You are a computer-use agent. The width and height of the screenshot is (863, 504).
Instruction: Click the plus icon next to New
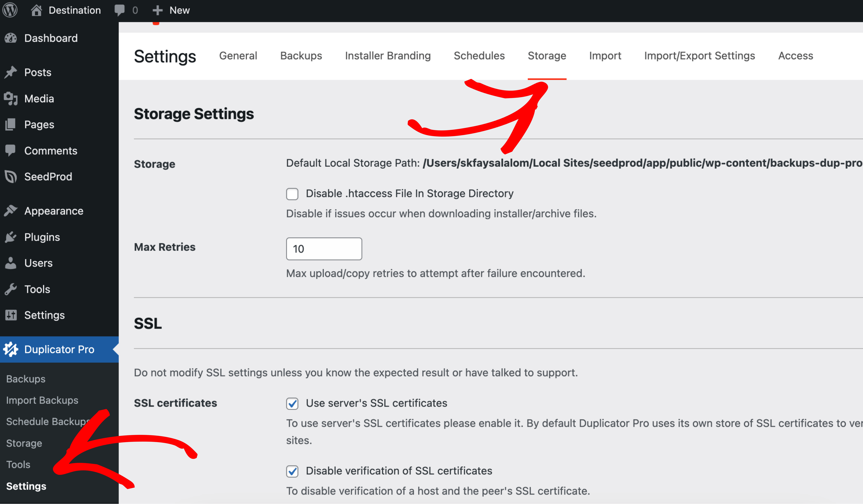pos(157,10)
